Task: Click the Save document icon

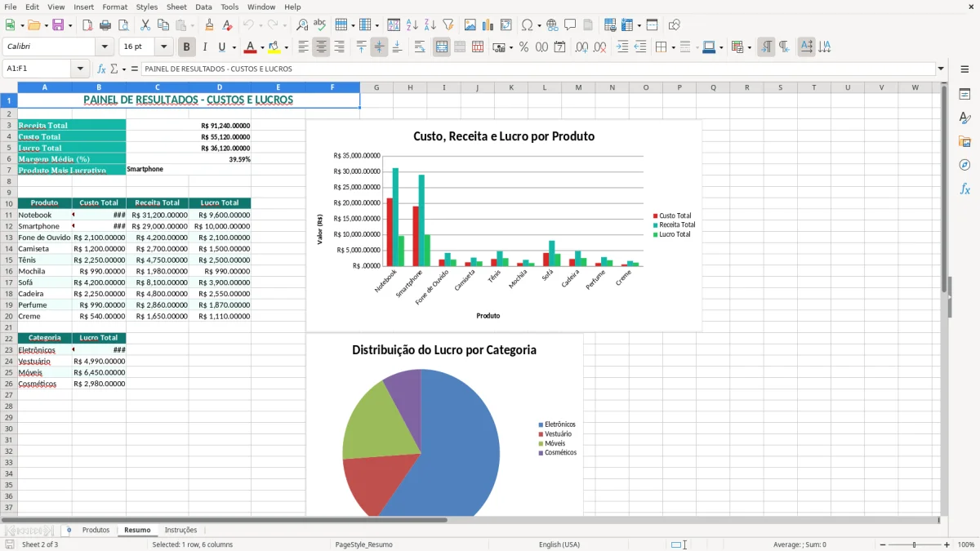Action: [59, 25]
